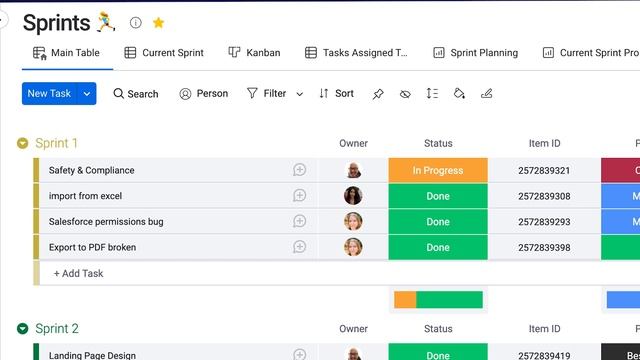The height and width of the screenshot is (360, 640).
Task: Change In Progress status of Safety & Compliance
Action: [x=438, y=170]
